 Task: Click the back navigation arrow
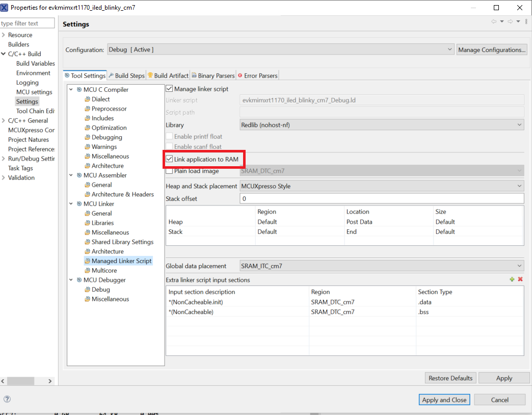pyautogui.click(x=493, y=21)
